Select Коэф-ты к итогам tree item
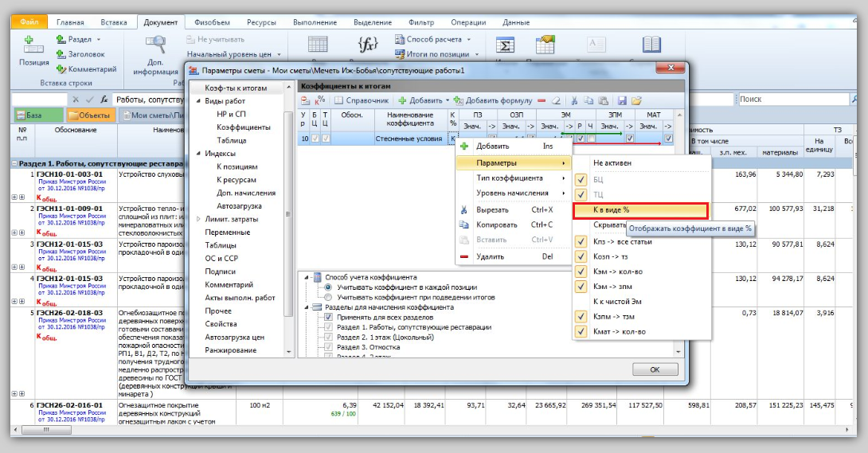The image size is (868, 453). [x=236, y=88]
